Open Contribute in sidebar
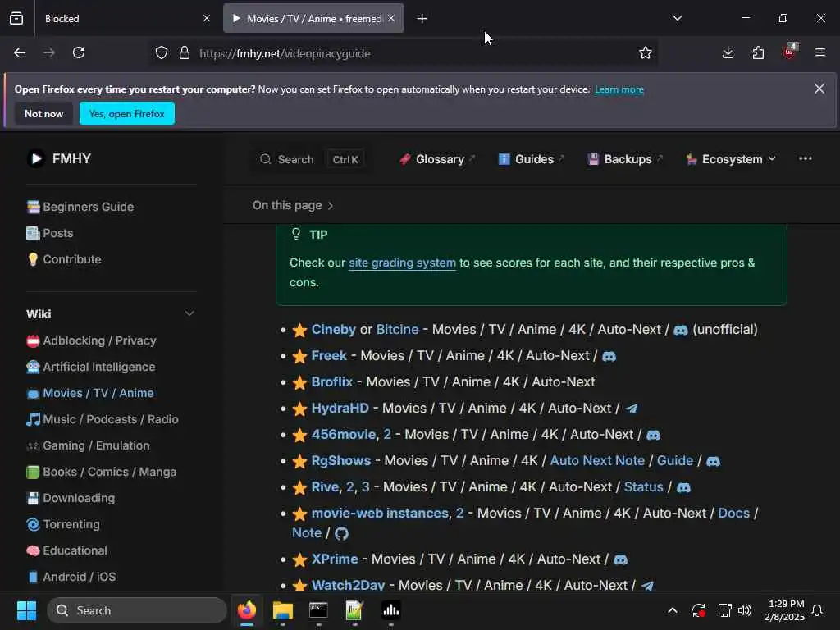This screenshot has height=630, width=840. tap(64, 259)
